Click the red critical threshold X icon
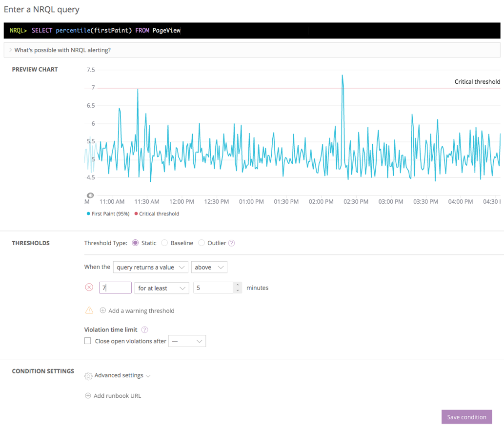The height and width of the screenshot is (426, 504). click(x=89, y=287)
